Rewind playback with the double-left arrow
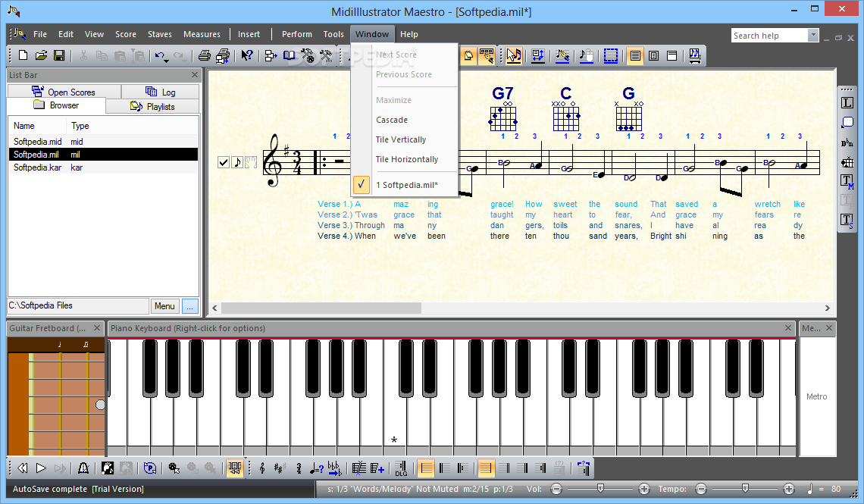864x504 pixels. [x=23, y=468]
